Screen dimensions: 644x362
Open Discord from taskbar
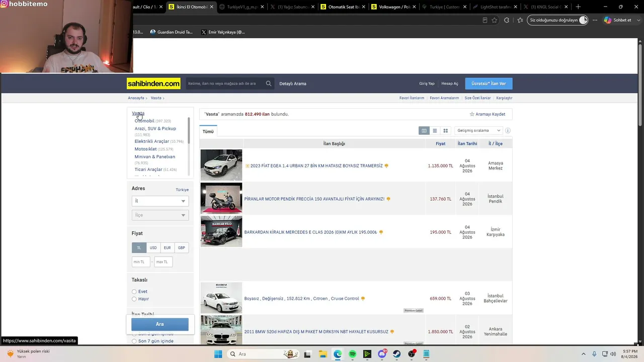pos(382,354)
